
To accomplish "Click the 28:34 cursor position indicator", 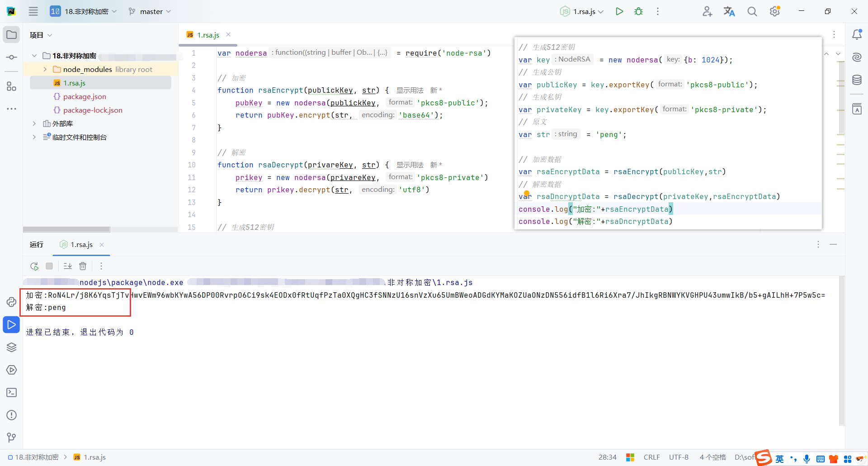I will (608, 457).
